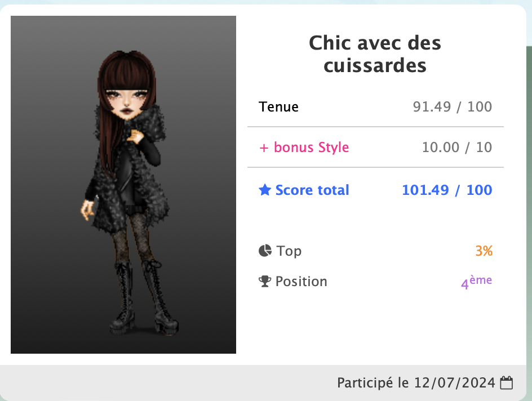The image size is (532, 401).
Task: Click the Position label
Action: (302, 282)
